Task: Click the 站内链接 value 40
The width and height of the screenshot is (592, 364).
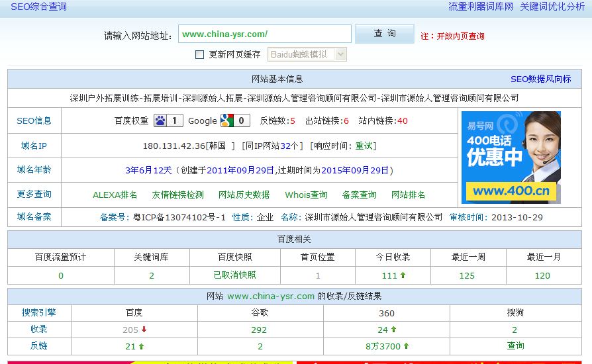Action: click(x=403, y=121)
